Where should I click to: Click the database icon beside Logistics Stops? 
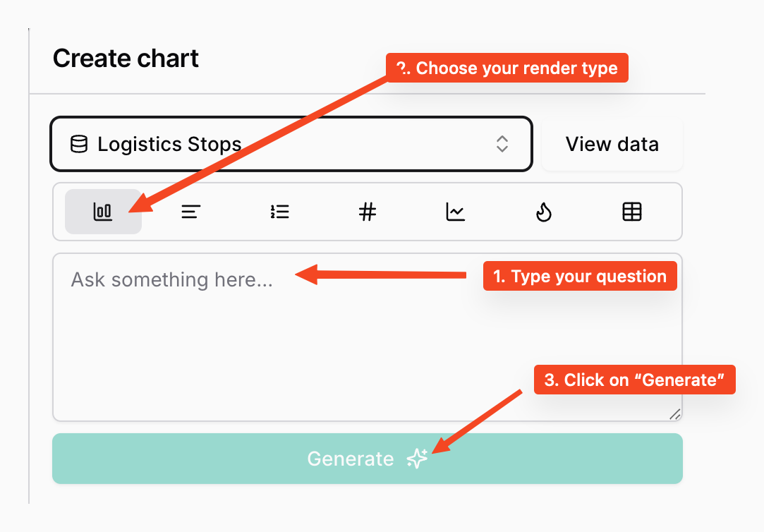tap(79, 144)
